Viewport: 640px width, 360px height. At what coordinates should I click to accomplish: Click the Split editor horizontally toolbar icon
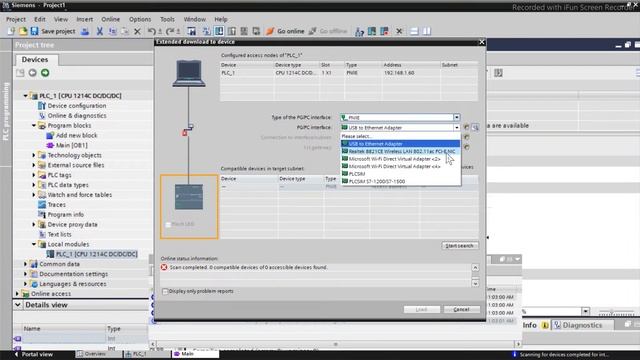(x=414, y=31)
